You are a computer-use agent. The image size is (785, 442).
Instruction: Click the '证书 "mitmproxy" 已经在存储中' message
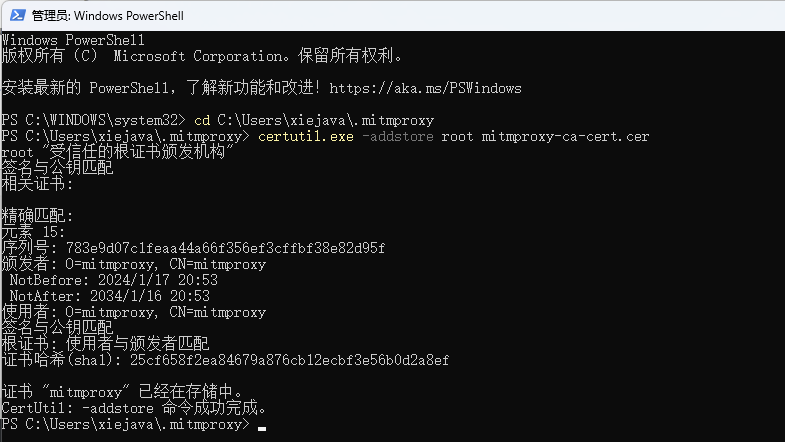tap(123, 392)
